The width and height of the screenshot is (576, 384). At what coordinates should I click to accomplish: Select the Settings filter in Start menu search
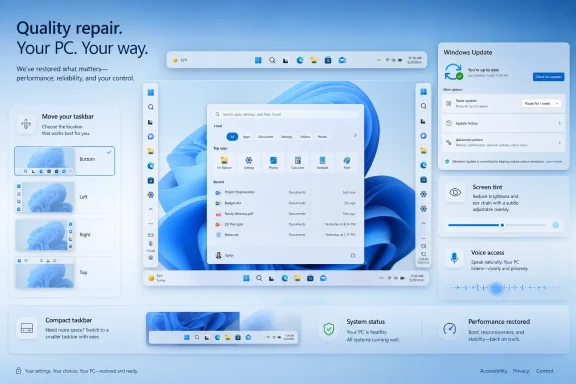(287, 137)
